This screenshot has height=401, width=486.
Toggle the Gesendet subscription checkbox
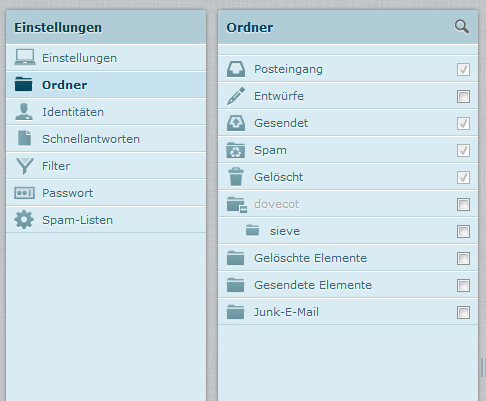tap(463, 123)
